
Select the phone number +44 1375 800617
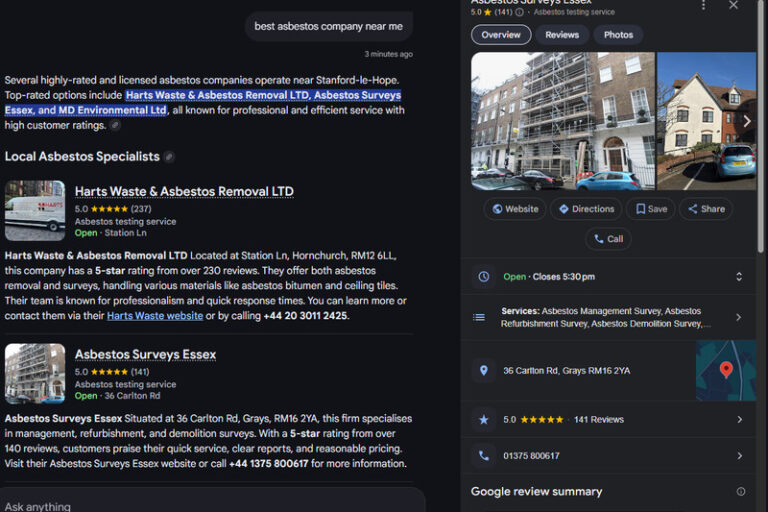(268, 464)
